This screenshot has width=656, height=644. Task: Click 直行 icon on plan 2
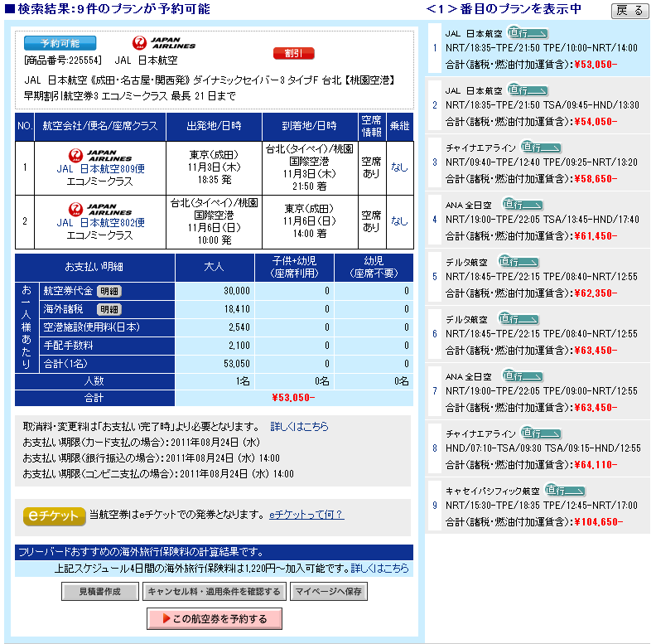[528, 90]
